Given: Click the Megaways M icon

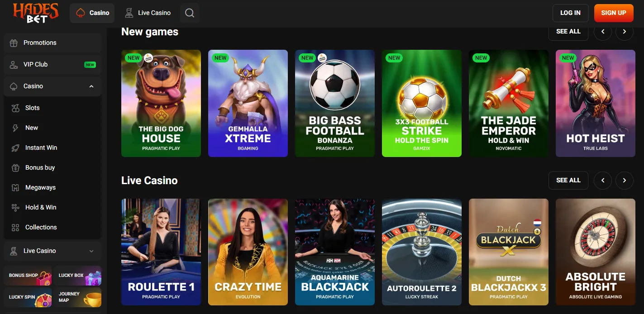Looking at the screenshot, I should coord(15,187).
